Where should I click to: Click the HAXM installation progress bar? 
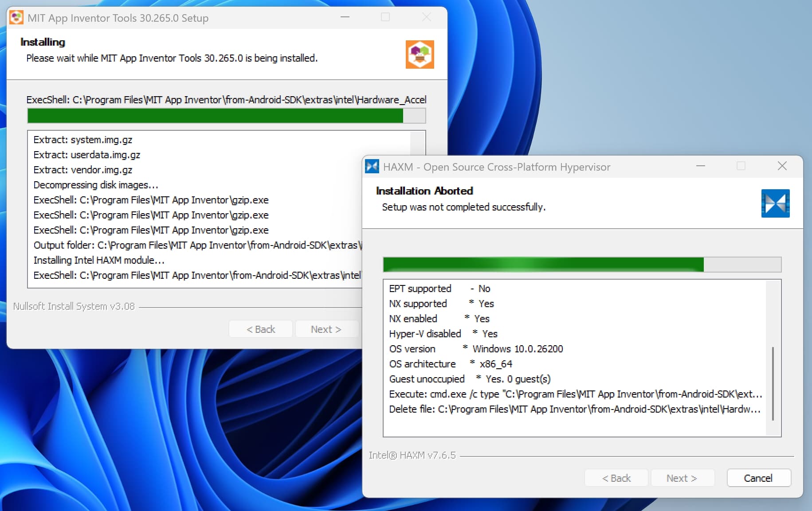pos(582,265)
